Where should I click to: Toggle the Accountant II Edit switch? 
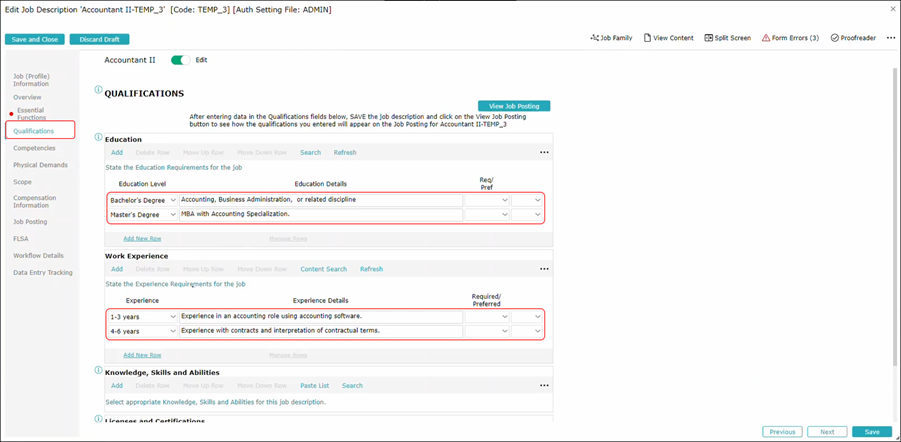pyautogui.click(x=180, y=60)
